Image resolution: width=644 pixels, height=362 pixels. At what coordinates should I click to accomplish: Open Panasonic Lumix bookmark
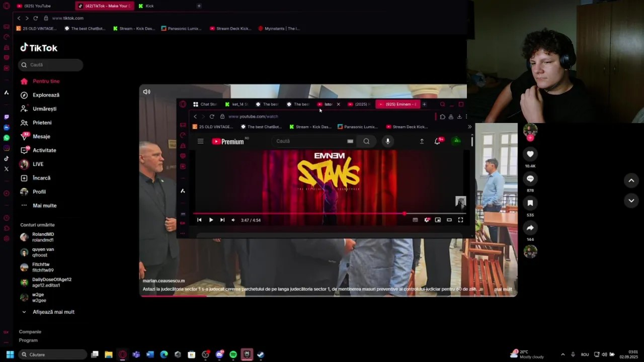coord(181,29)
